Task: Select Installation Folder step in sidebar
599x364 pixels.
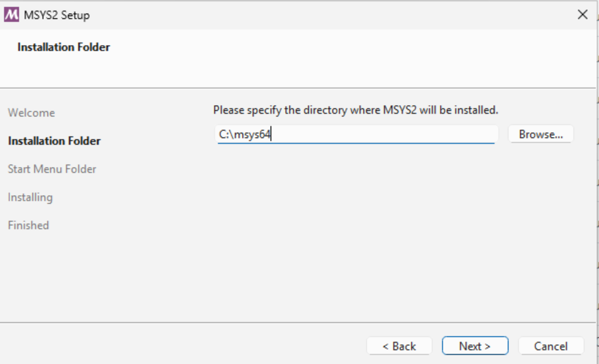Action: tap(54, 141)
